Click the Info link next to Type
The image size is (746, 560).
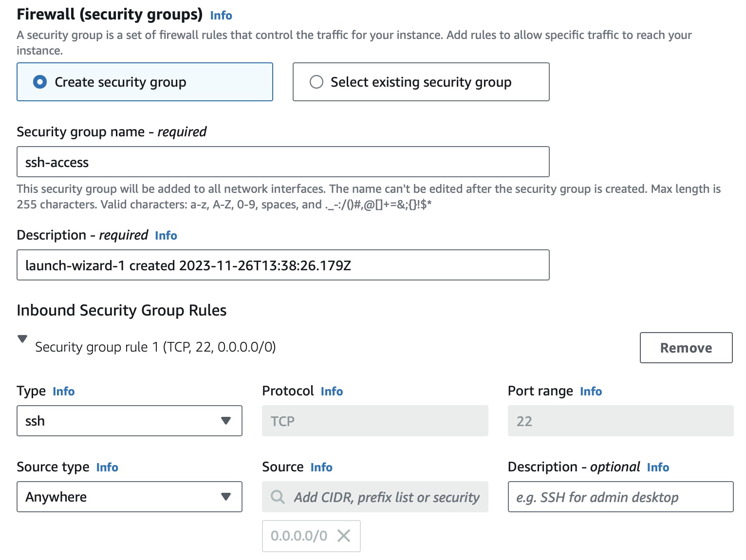click(x=63, y=392)
